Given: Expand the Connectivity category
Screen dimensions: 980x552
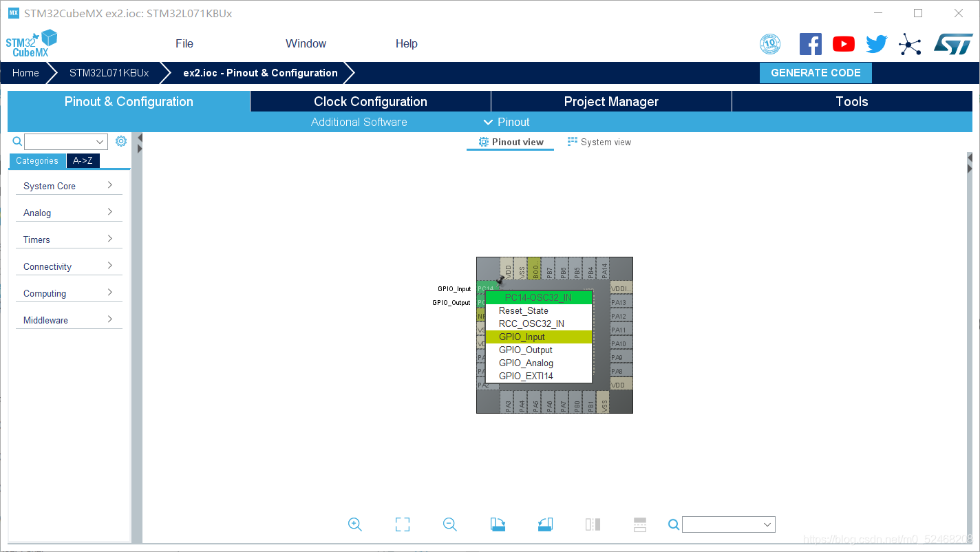Looking at the screenshot, I should (69, 266).
